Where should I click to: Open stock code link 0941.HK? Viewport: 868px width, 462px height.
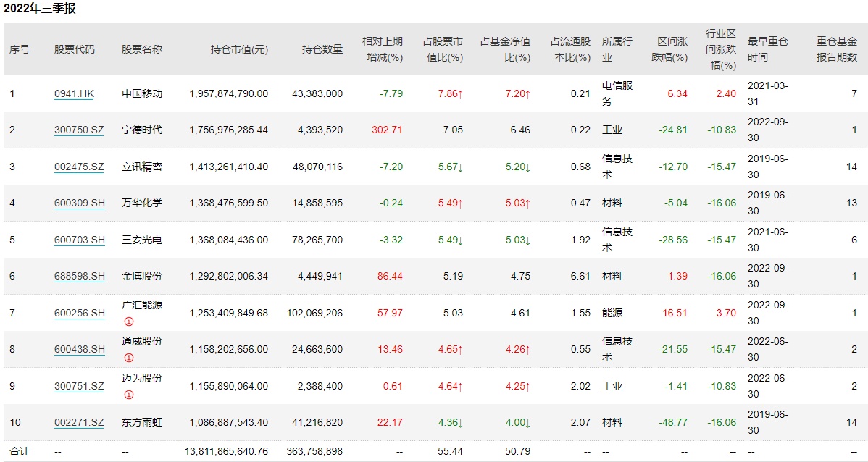point(74,93)
